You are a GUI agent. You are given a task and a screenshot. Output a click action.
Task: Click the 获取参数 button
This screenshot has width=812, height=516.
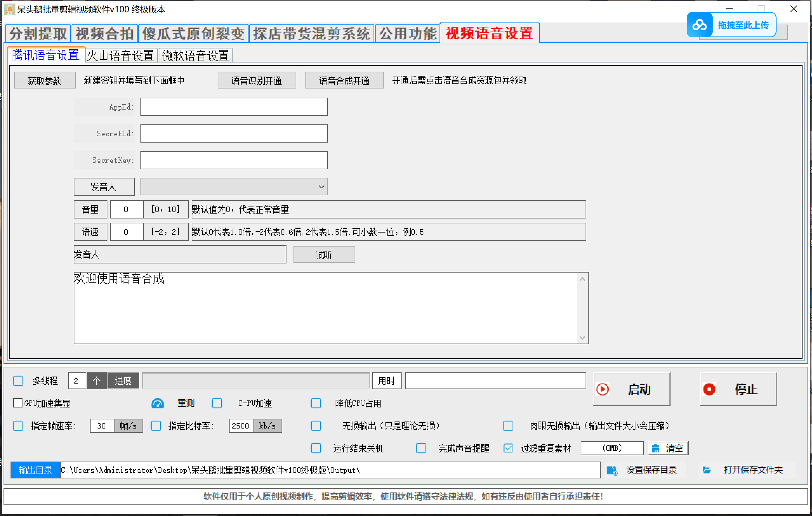point(45,80)
